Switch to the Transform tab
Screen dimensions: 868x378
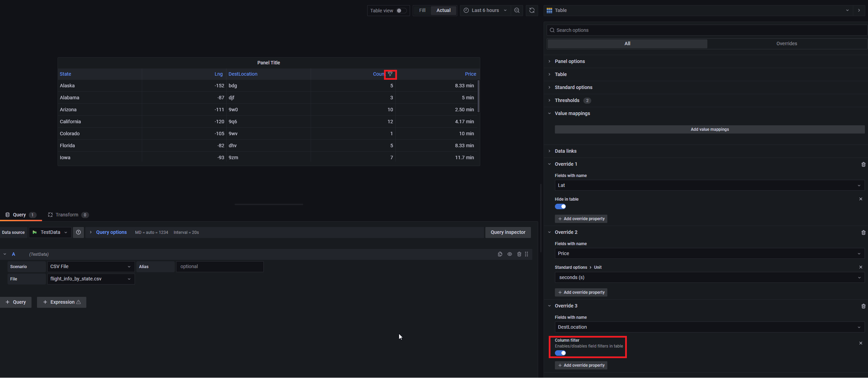point(67,215)
